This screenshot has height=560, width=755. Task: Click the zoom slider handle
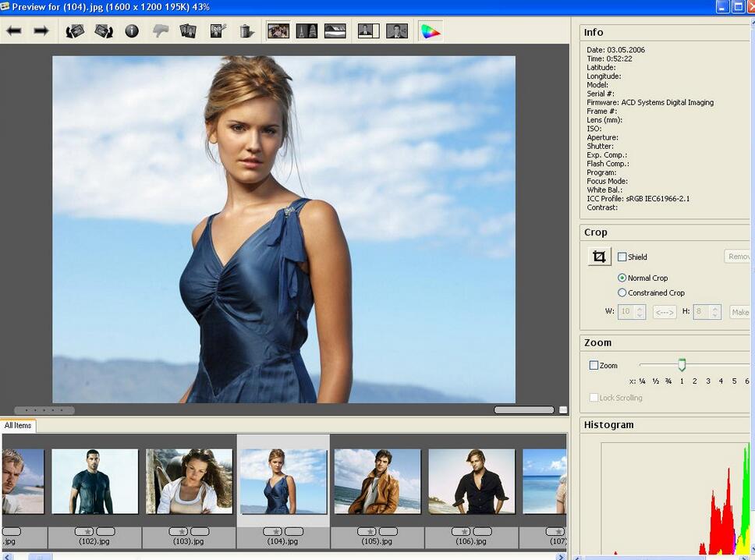click(682, 364)
